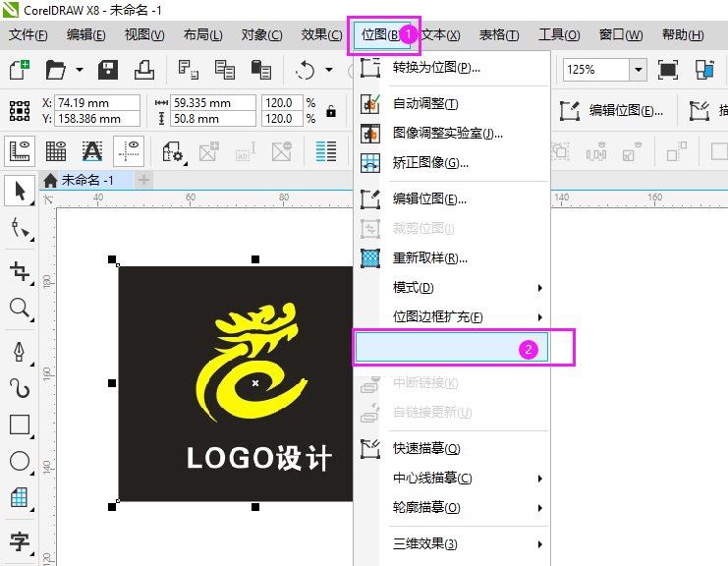
Task: Choose 重新取样(R)... menu entry
Action: coord(452,257)
